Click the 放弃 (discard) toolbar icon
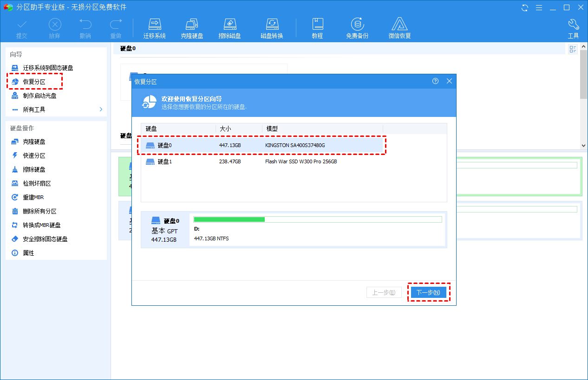 click(x=55, y=29)
